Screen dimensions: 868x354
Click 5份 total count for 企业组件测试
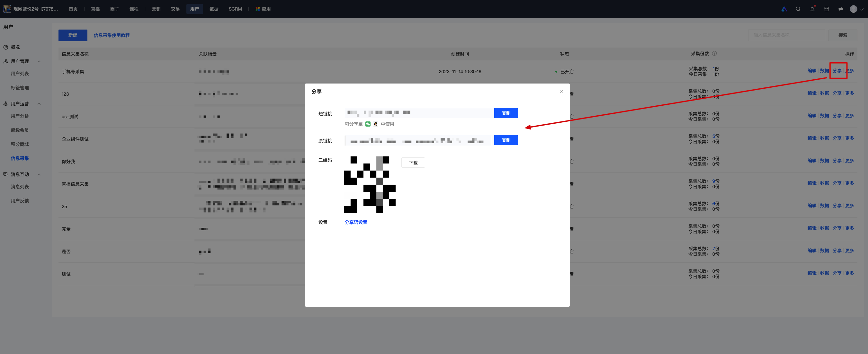[716, 136]
